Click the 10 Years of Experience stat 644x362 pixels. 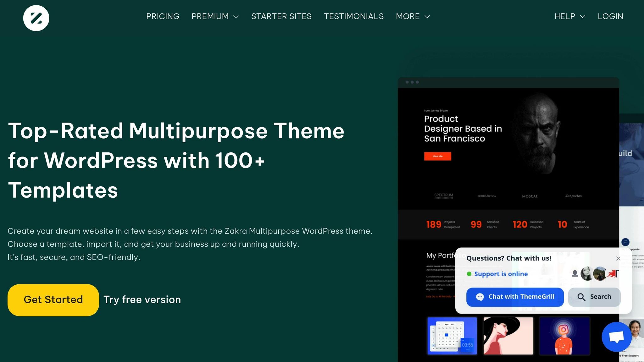click(x=573, y=224)
